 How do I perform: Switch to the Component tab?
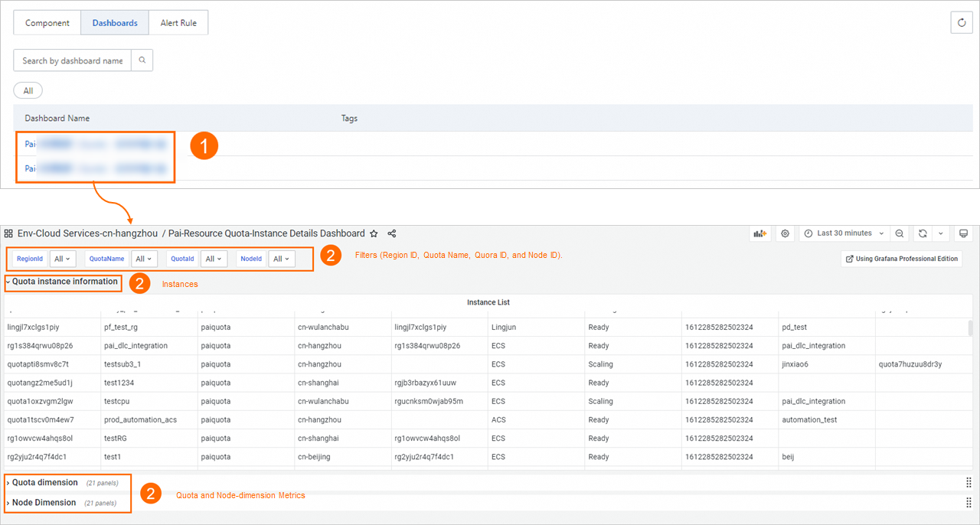pos(47,23)
